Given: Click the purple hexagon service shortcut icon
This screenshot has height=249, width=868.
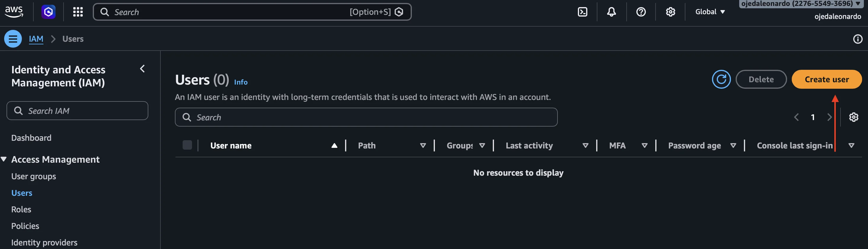Looking at the screenshot, I should [48, 12].
